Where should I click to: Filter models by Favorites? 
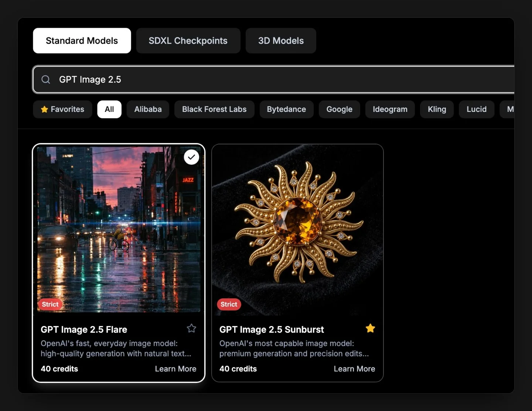pos(62,109)
